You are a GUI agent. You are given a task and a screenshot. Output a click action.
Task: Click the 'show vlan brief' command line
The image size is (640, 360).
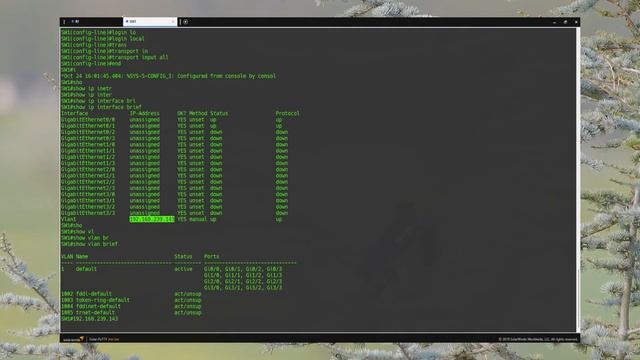point(89,244)
